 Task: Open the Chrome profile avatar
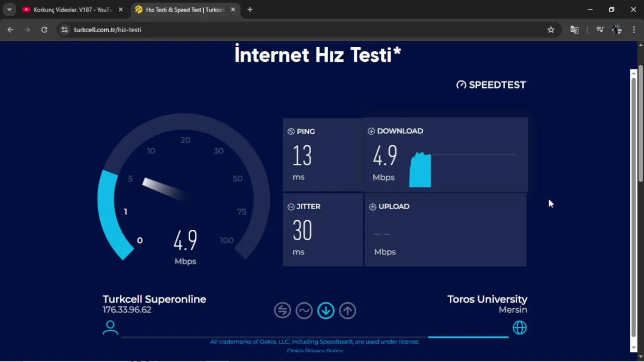click(617, 30)
